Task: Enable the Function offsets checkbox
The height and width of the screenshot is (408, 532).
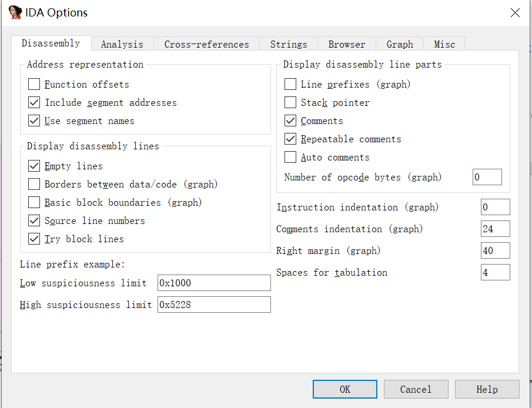Action: [x=34, y=84]
